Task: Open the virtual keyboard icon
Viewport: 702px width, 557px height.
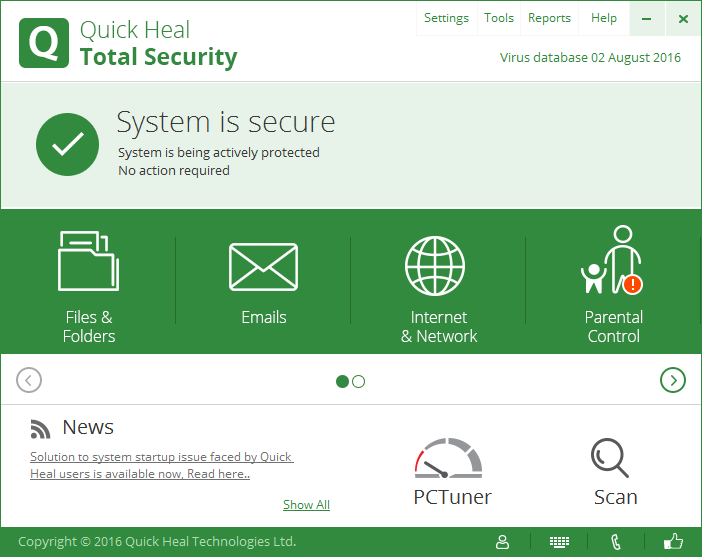Action: point(559,542)
